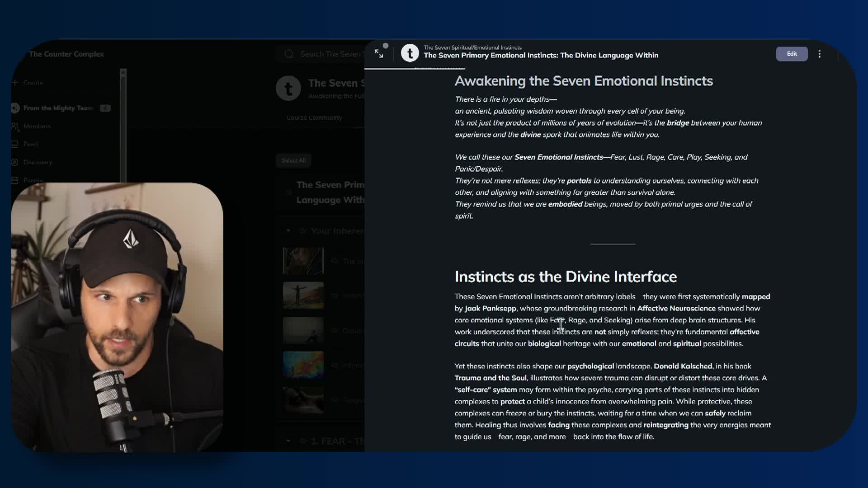This screenshot has height=488, width=868.
Task: Open the Course Community tab
Action: [x=314, y=117]
